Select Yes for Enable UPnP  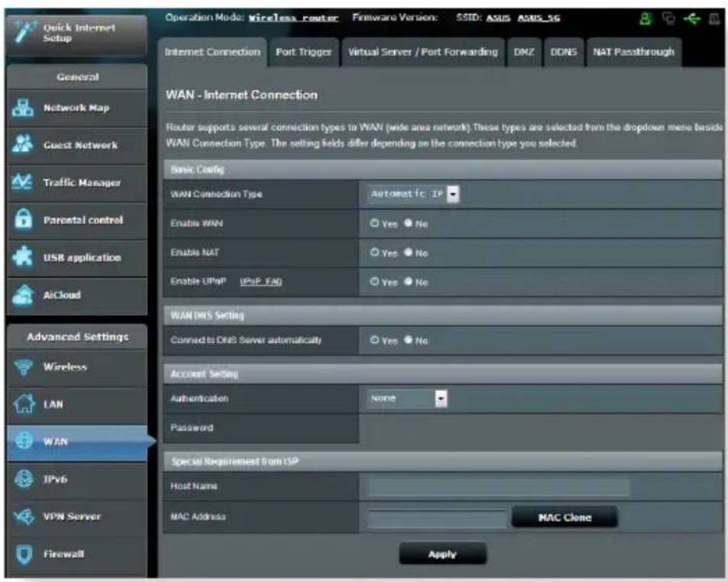click(x=374, y=282)
